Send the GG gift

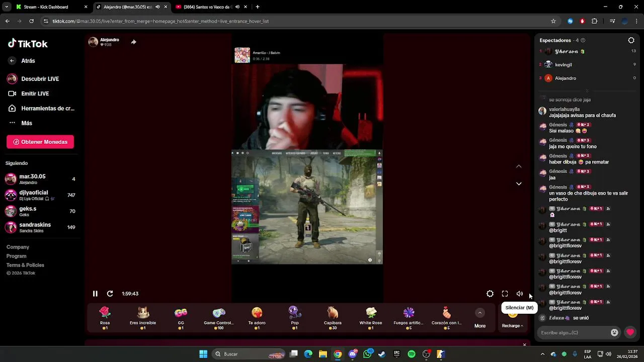click(181, 318)
